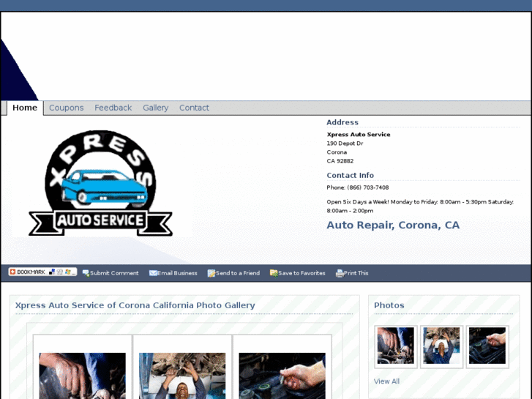Open gallery photo of mechanic under car
The image size is (532, 399).
pos(182,376)
